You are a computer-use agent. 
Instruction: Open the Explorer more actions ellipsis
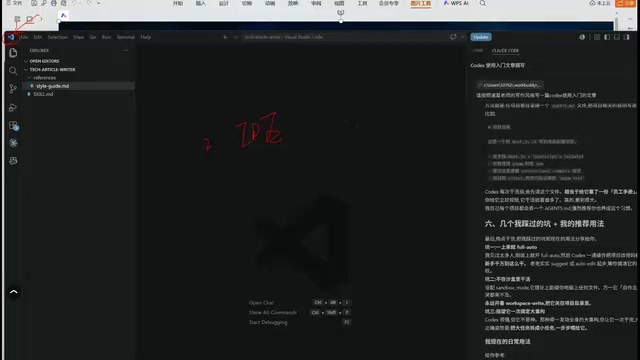click(126, 51)
